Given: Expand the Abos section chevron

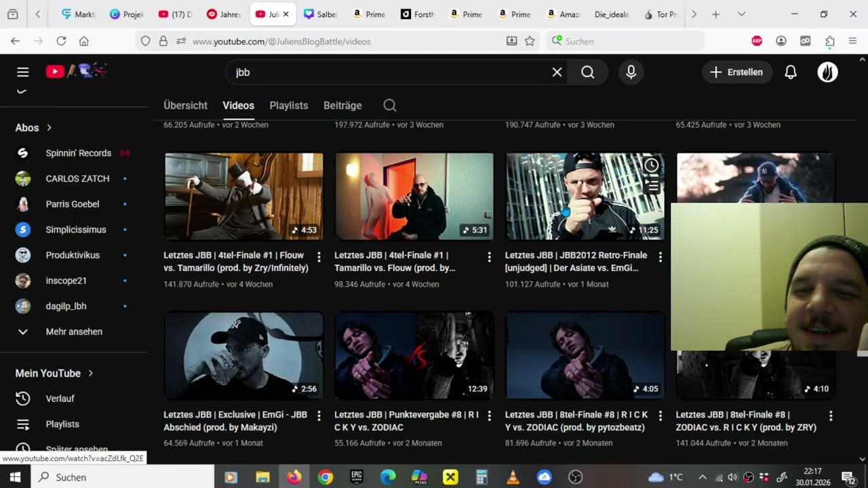Looking at the screenshot, I should tap(49, 127).
